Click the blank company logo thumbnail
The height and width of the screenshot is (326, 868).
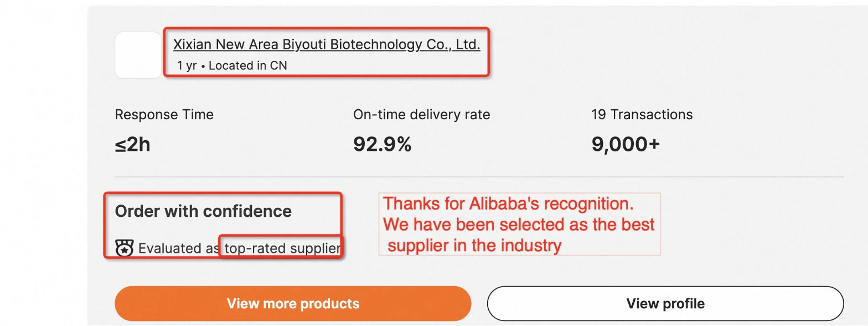(138, 55)
